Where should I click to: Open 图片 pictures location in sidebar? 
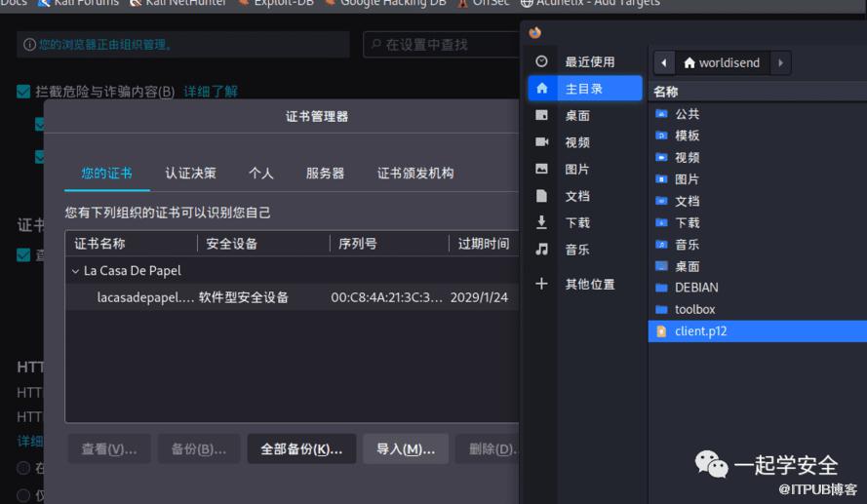[x=576, y=169]
